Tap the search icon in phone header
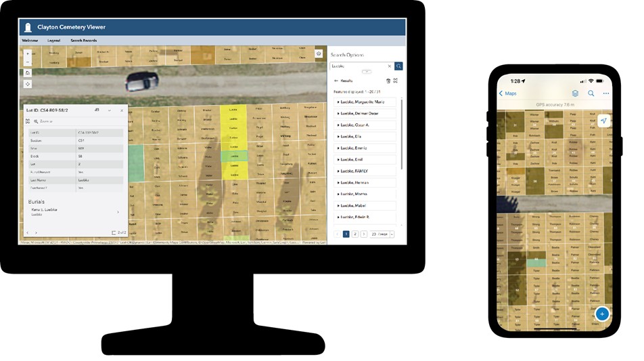Viewport: 644px width, 361px height. click(x=591, y=93)
